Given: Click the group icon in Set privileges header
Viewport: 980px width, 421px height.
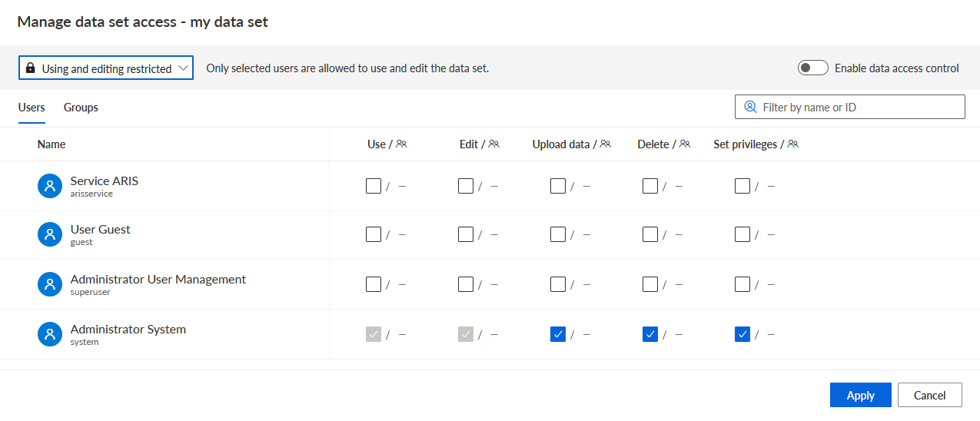Looking at the screenshot, I should [793, 144].
